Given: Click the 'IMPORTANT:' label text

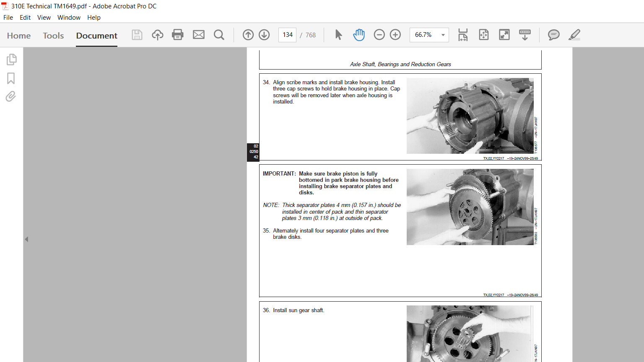Looking at the screenshot, I should tap(279, 173).
